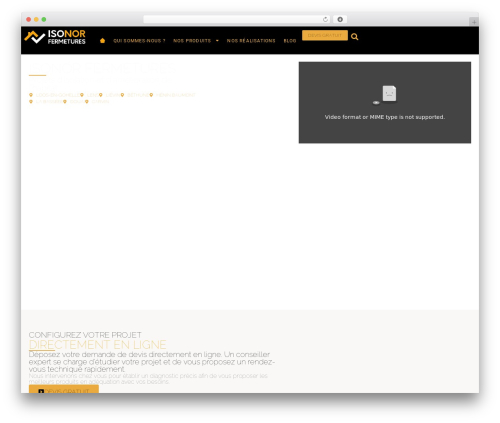Viewport: 500px width, 423px height.
Task: Go to the home page icon
Action: click(x=102, y=40)
